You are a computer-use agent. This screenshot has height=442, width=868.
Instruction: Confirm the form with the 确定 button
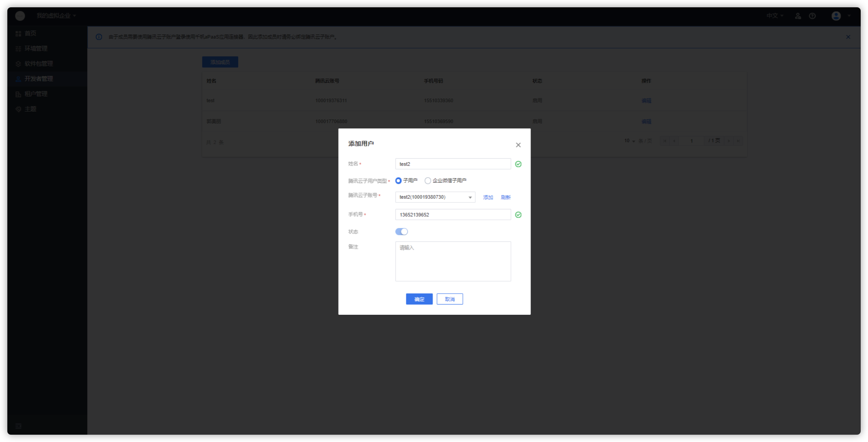click(x=419, y=299)
